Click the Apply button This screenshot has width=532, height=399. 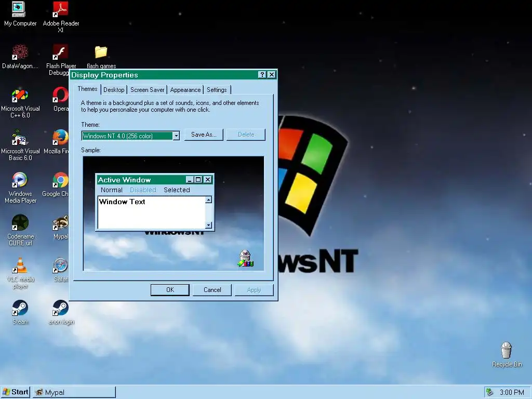point(254,290)
